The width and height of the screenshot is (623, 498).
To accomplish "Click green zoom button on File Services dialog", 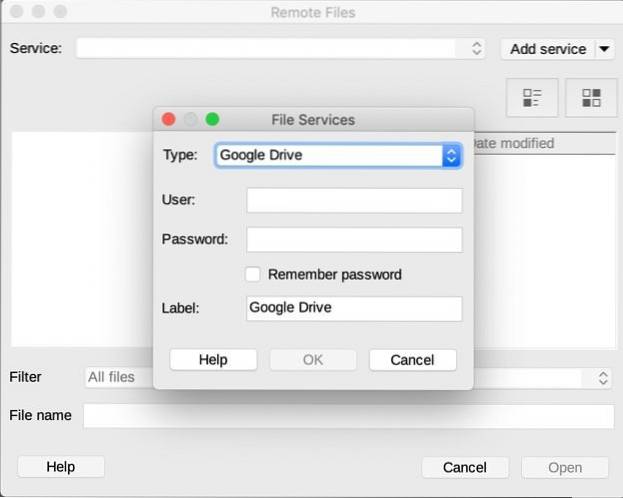I will 212,119.
